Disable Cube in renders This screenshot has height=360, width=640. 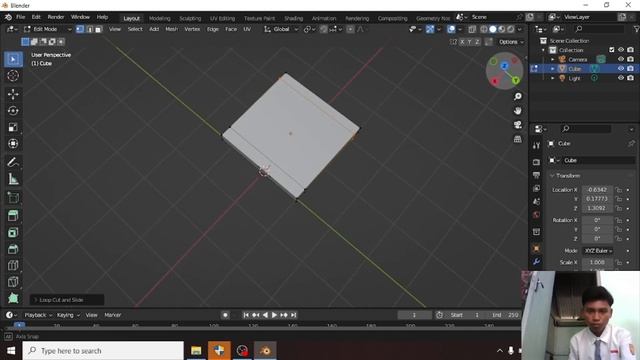[631, 69]
